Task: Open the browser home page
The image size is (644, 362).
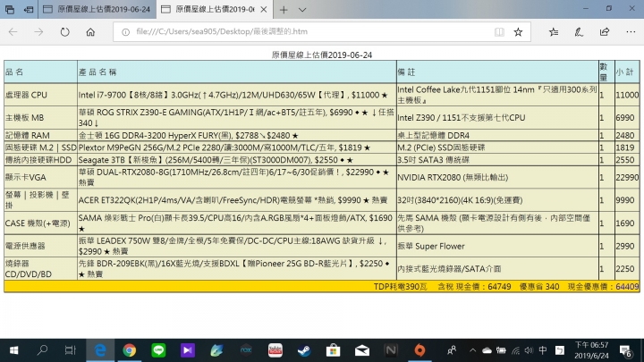Action: coord(90,32)
